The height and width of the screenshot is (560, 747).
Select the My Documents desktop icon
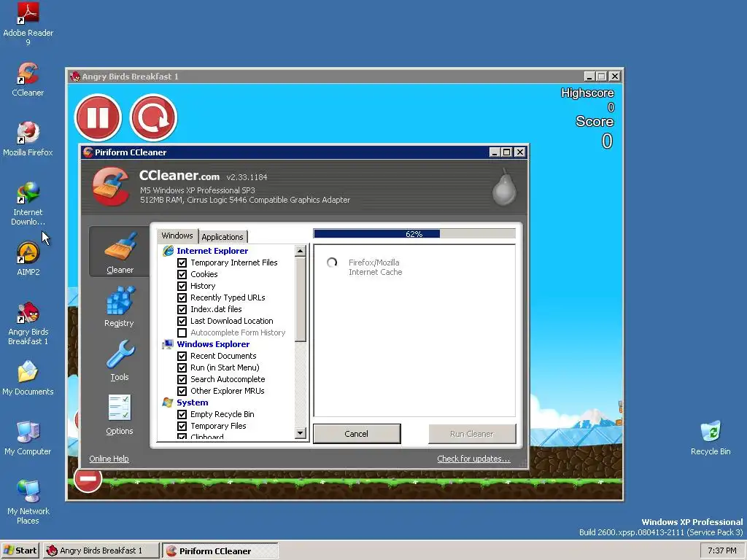point(28,378)
